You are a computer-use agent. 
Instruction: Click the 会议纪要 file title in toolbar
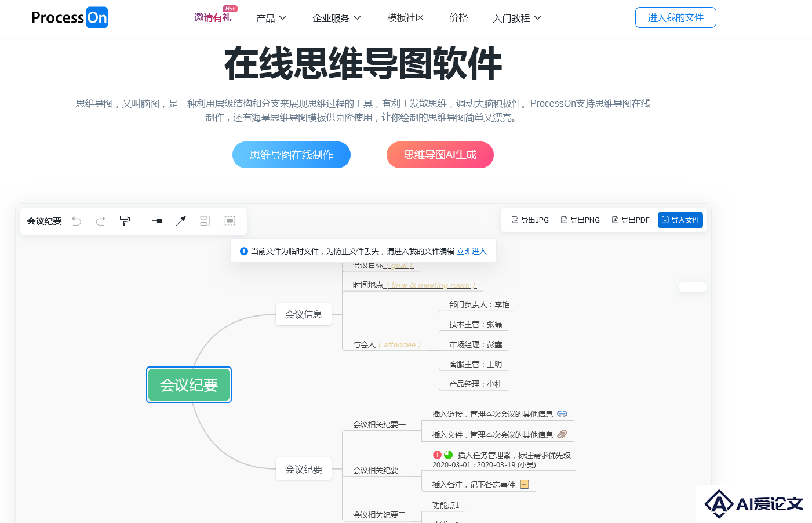(x=45, y=221)
